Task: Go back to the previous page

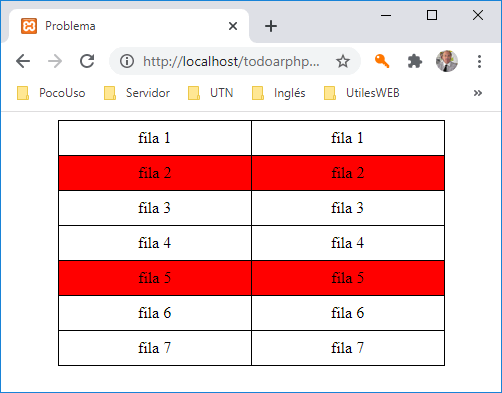Action: [23, 61]
